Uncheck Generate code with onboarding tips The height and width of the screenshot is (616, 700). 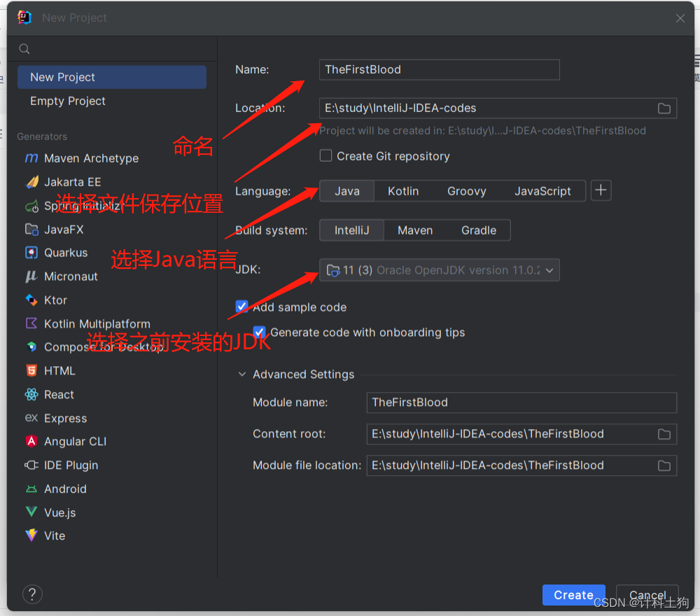point(259,332)
